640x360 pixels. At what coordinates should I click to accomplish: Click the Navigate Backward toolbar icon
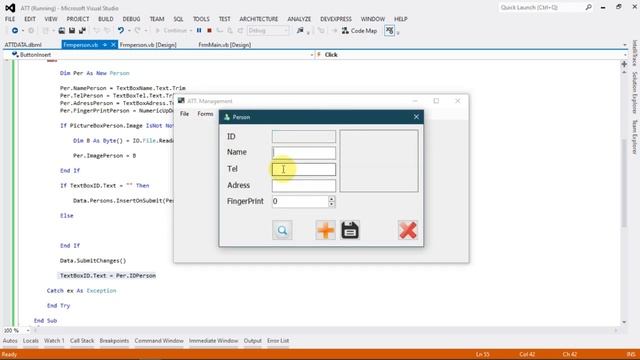[15, 31]
